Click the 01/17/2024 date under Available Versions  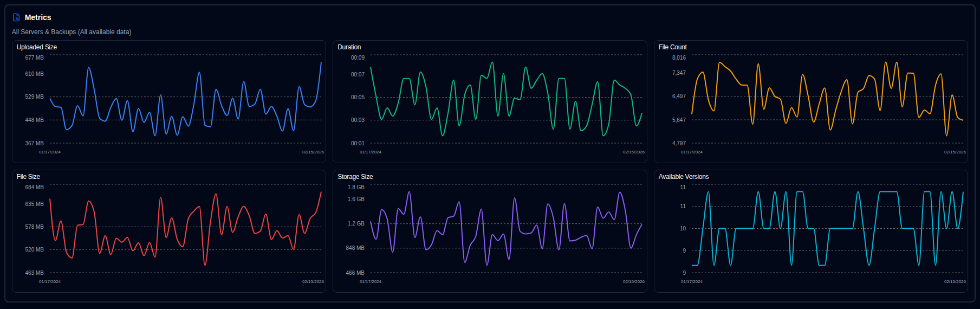(x=692, y=282)
